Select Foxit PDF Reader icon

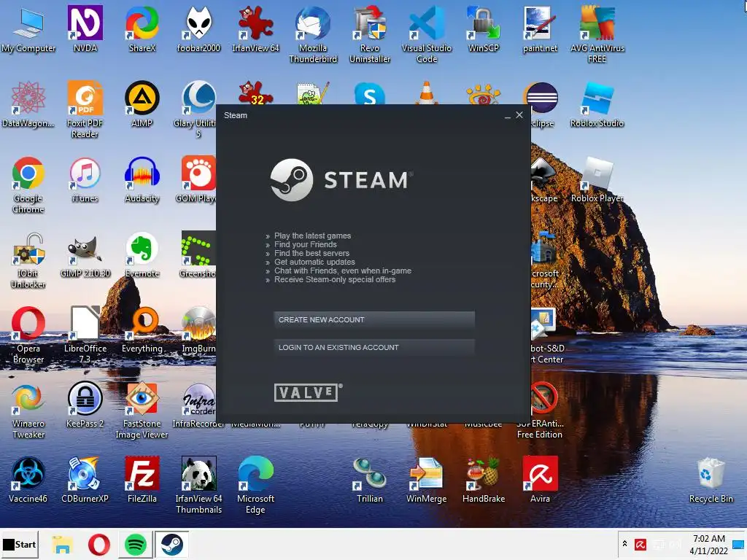(85, 109)
